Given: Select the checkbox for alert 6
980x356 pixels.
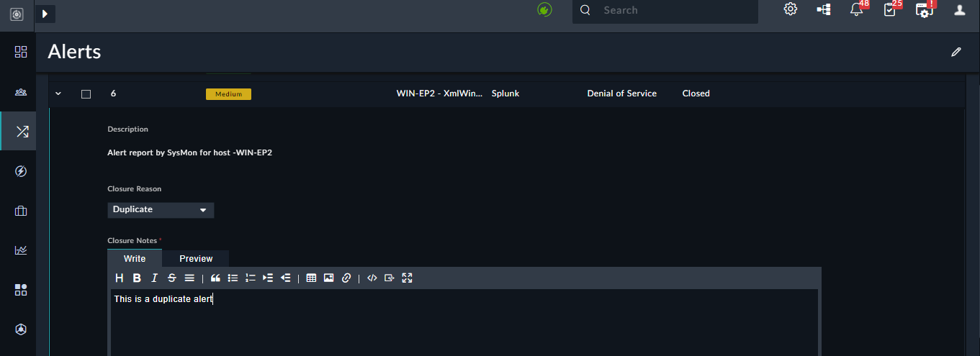Looking at the screenshot, I should (86, 94).
